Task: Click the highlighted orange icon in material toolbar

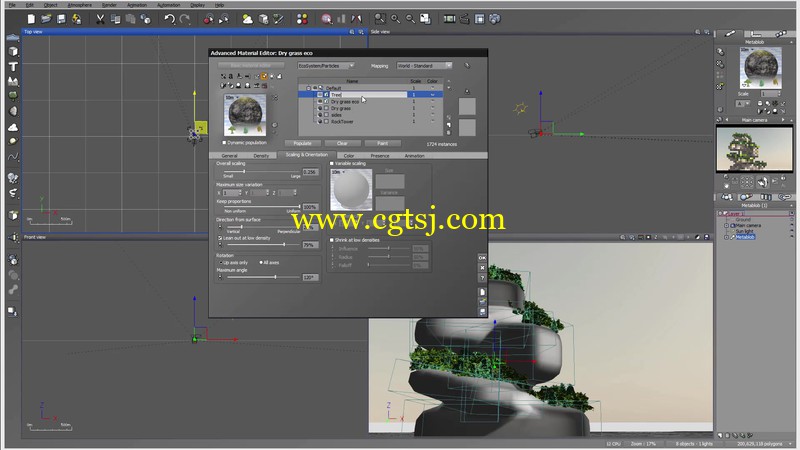Action: [264, 76]
